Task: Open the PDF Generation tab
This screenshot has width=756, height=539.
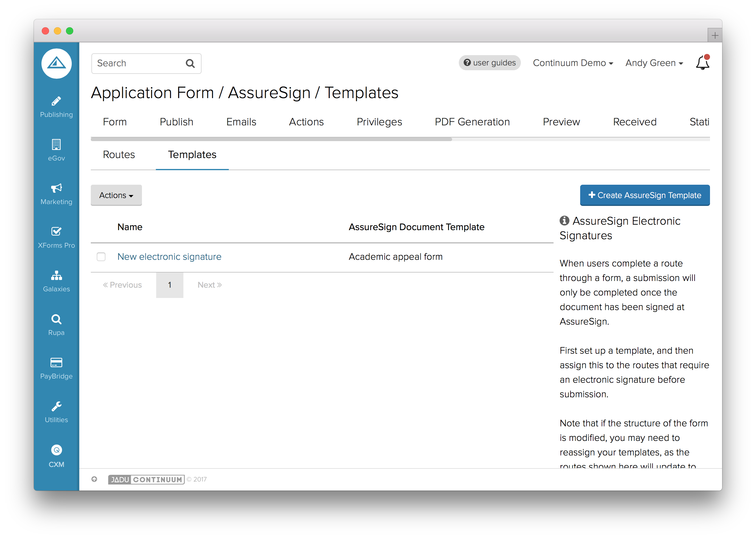Action: [472, 122]
